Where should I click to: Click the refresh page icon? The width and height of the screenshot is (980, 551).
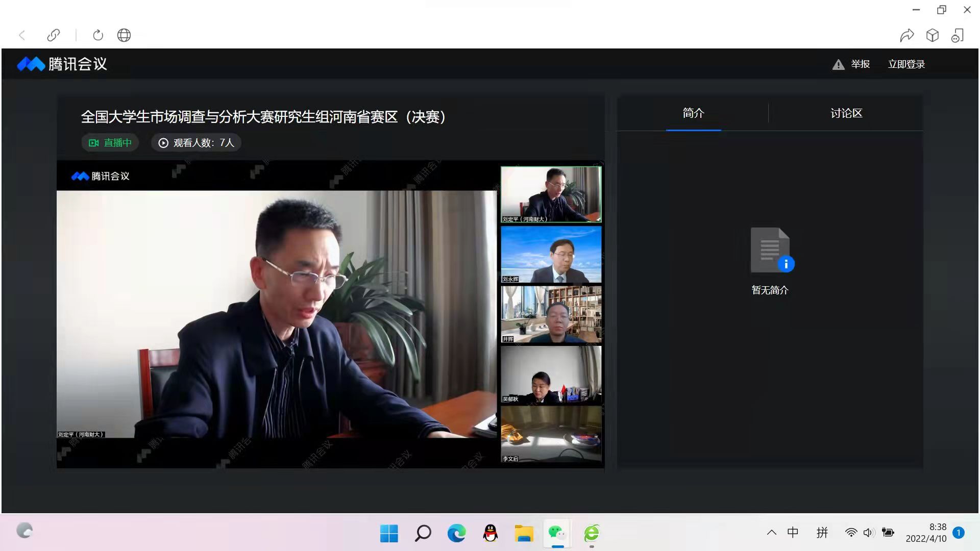98,35
